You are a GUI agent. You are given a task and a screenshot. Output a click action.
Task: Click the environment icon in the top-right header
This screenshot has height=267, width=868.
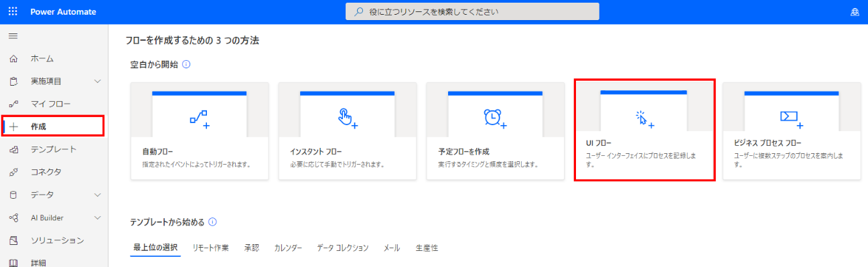pyautogui.click(x=854, y=12)
